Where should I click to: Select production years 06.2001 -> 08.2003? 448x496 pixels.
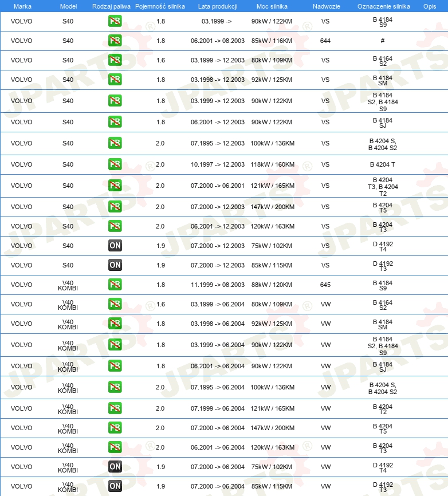click(218, 41)
